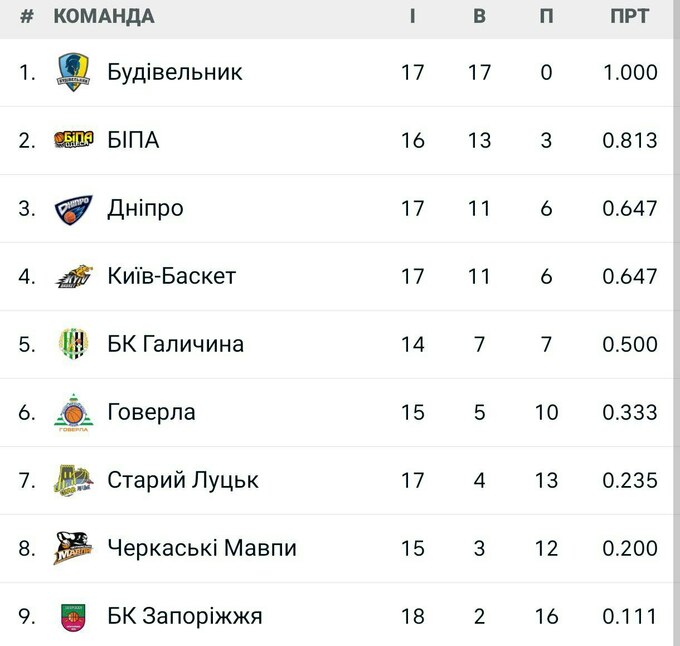This screenshot has width=680, height=646.
Task: Click the Київ-Баскет team logo
Action: (73, 276)
